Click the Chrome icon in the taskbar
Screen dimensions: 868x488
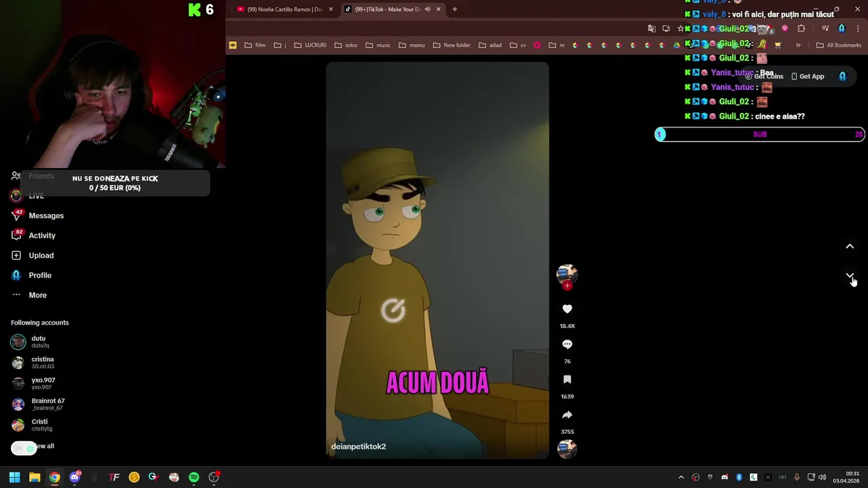point(54,477)
